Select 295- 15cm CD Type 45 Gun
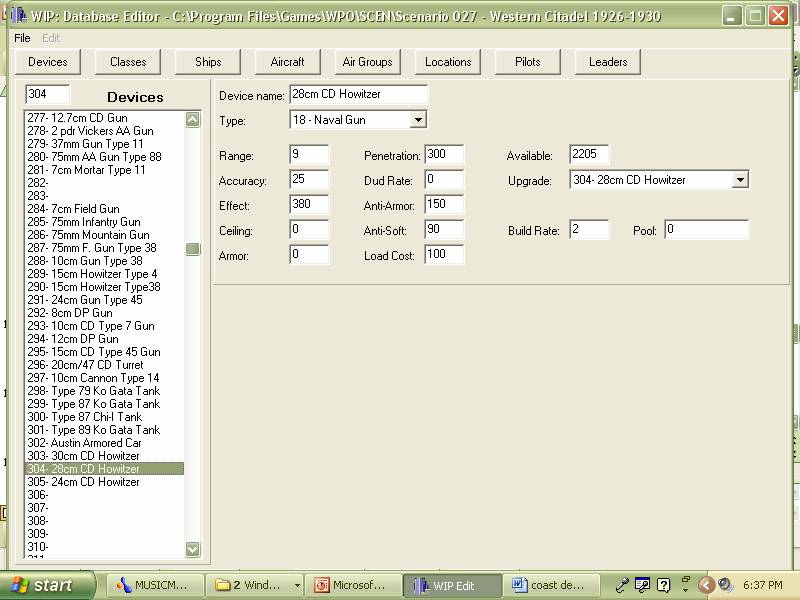 104,352
